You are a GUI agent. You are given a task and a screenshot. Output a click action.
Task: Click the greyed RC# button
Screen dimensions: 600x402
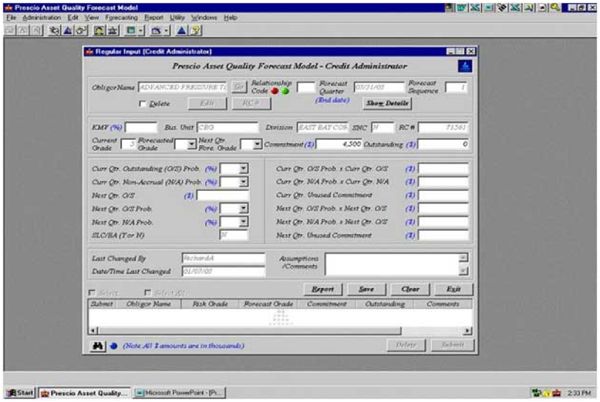251,103
